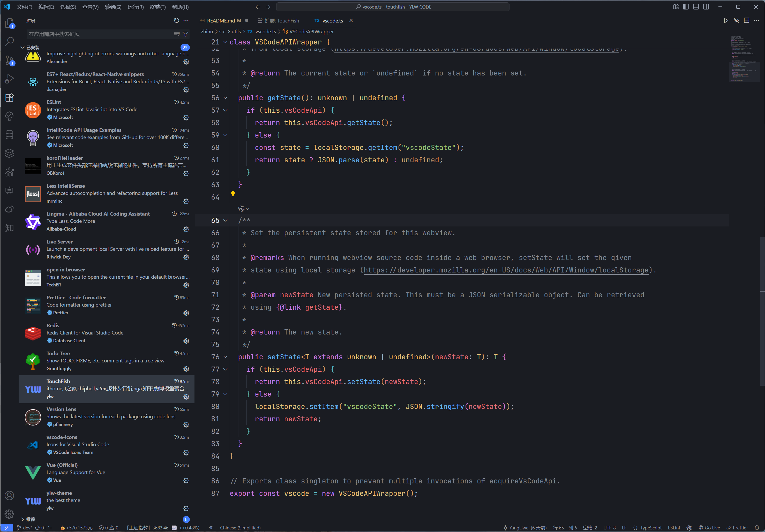Click Prettier status bar item
The height and width of the screenshot is (532, 765).
(x=737, y=528)
